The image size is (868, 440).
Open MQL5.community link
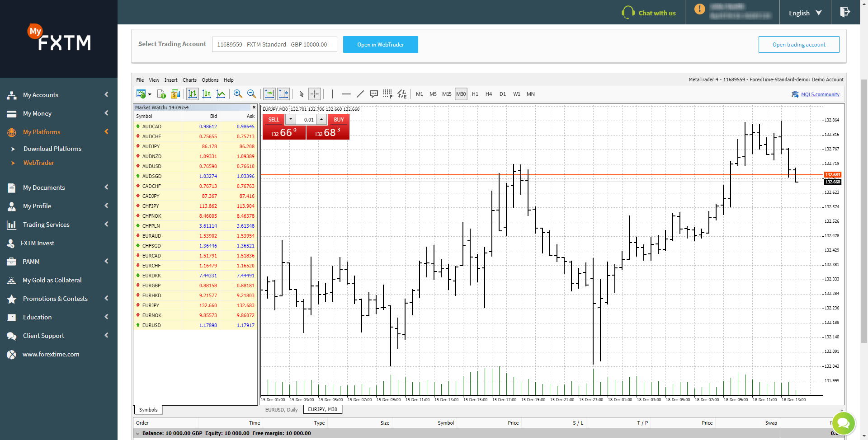(820, 94)
